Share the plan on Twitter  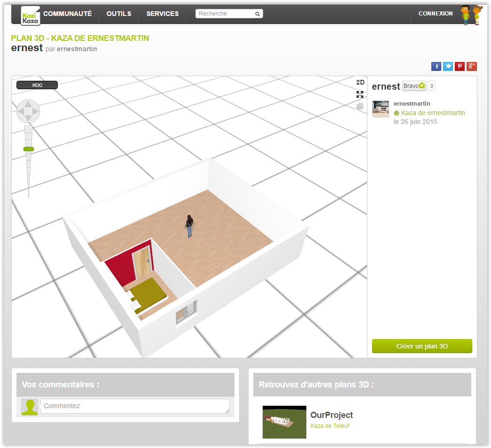[x=448, y=66]
